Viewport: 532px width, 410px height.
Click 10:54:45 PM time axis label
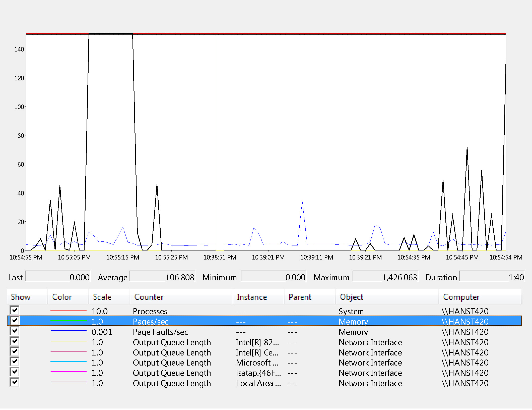462,258
